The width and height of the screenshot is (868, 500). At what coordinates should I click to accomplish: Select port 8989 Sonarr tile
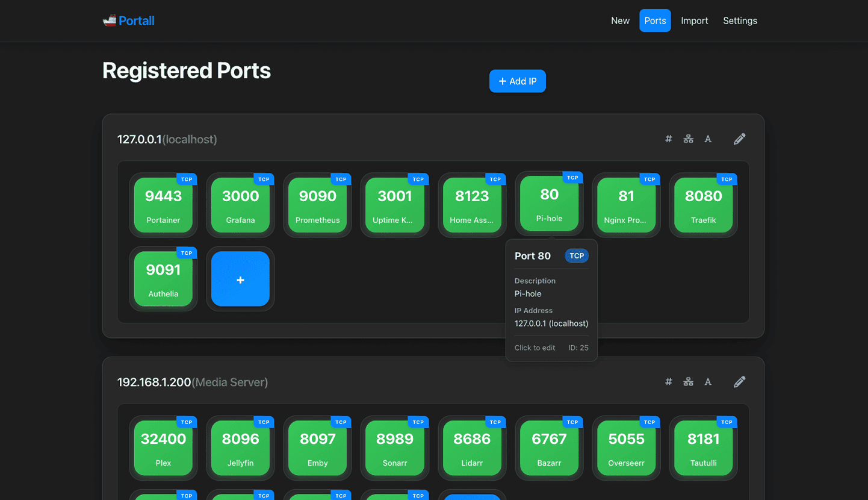(395, 448)
